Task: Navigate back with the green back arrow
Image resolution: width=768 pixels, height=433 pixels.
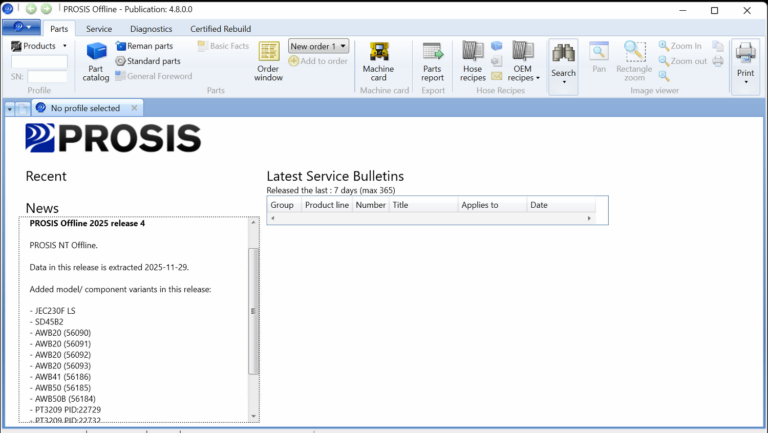Action: 31,9
